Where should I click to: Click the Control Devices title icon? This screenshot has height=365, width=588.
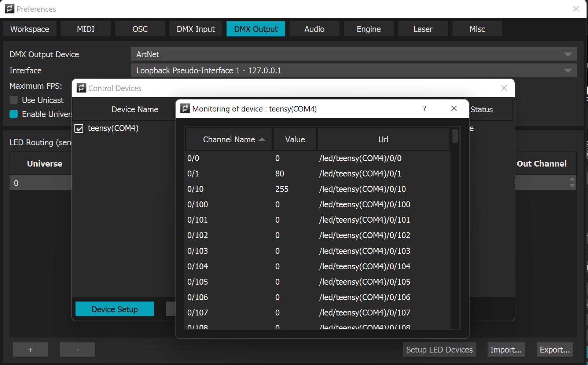(81, 88)
